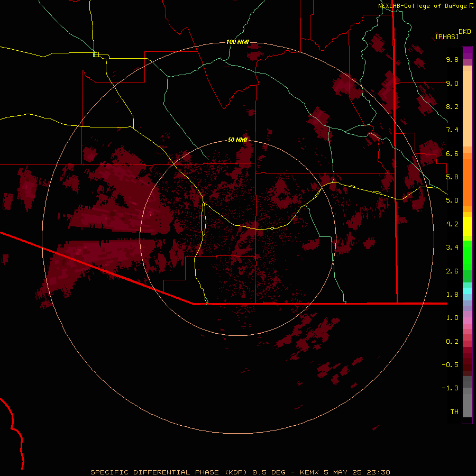Pick the bright green segment of the color bar

tap(467, 255)
